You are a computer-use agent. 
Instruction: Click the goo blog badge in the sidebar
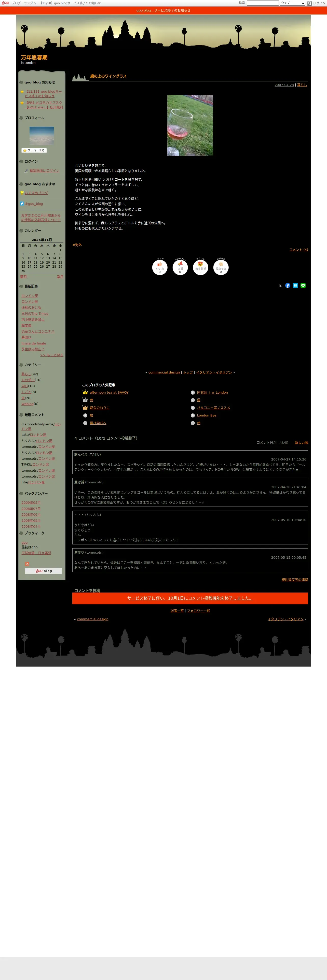[43, 571]
